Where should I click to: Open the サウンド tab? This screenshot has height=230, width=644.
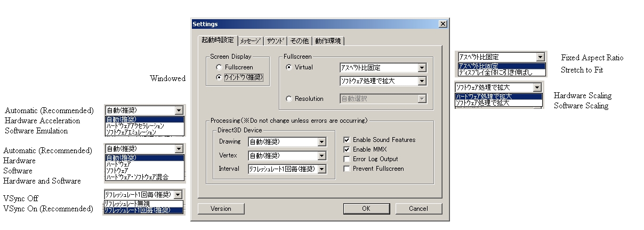275,41
